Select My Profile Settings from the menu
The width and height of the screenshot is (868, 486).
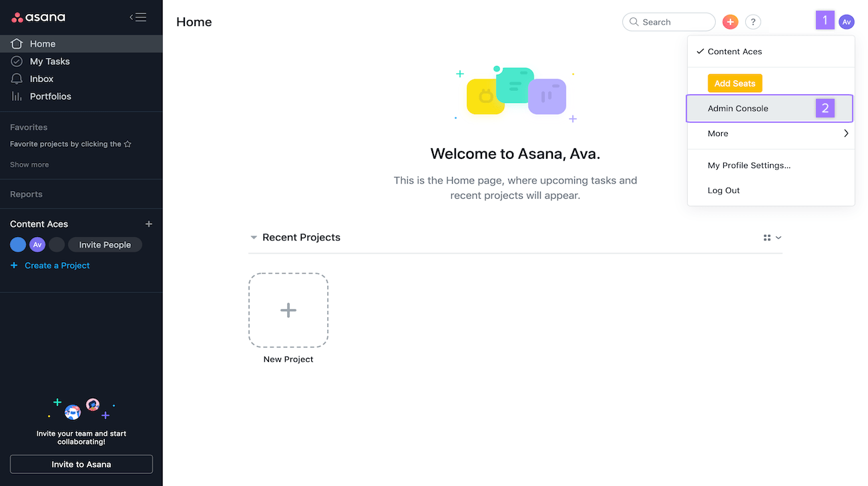pyautogui.click(x=748, y=165)
